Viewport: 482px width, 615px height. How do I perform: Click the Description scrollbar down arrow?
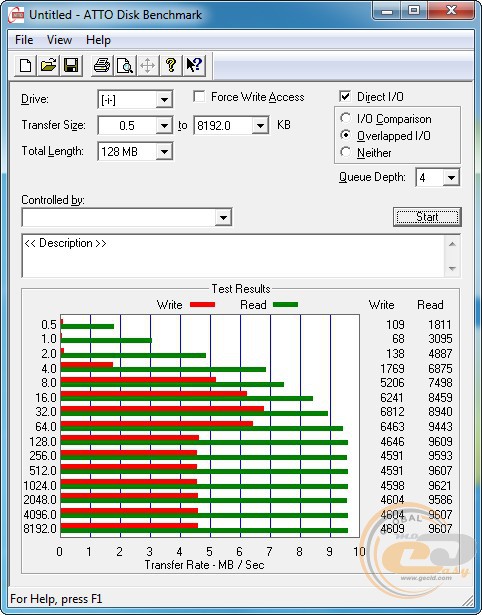[452, 269]
